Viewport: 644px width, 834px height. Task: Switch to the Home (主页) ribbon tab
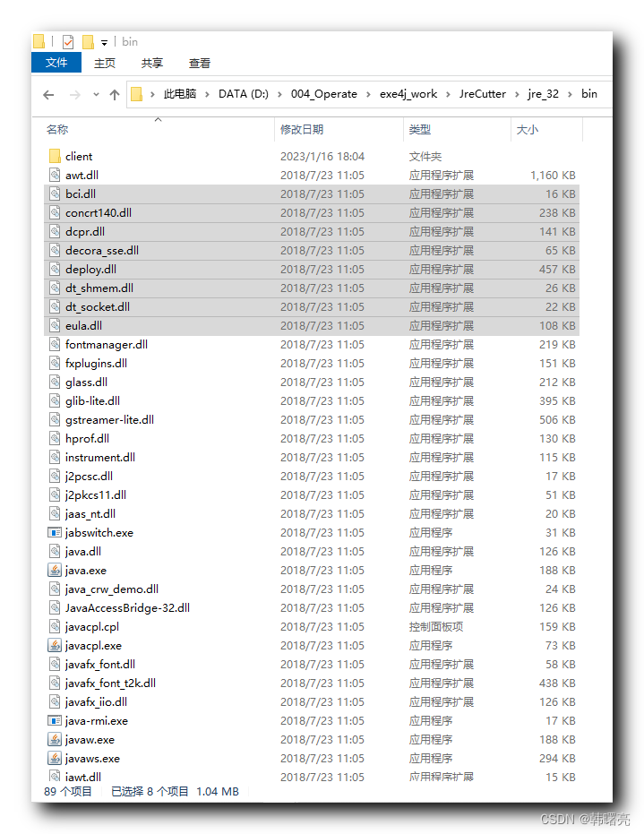[104, 64]
